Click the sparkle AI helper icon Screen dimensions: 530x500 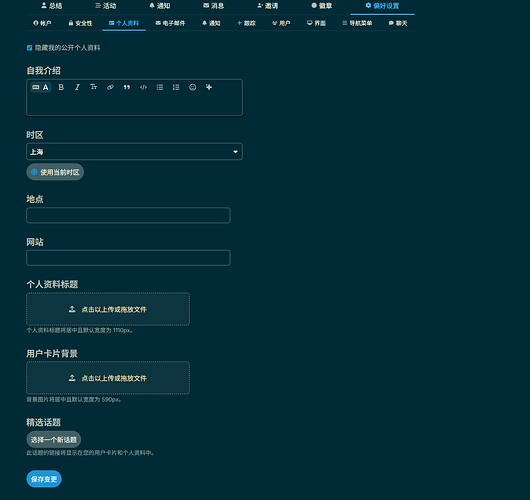point(209,87)
